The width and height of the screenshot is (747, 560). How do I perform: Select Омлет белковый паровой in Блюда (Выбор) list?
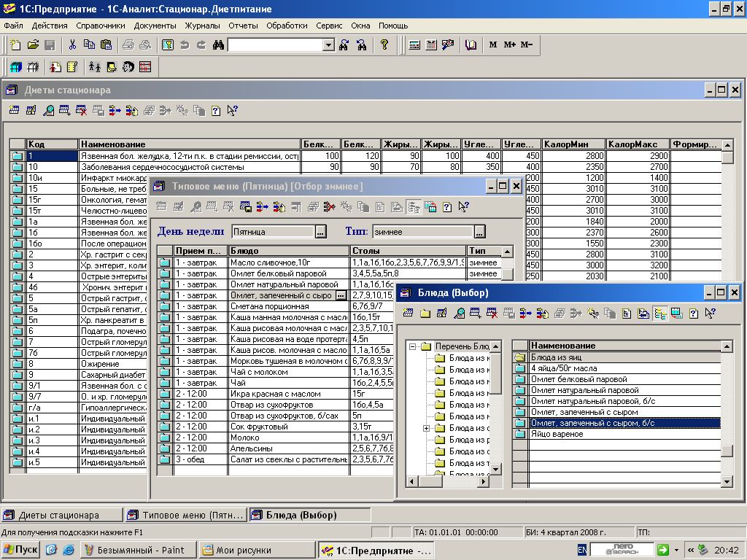(617, 379)
